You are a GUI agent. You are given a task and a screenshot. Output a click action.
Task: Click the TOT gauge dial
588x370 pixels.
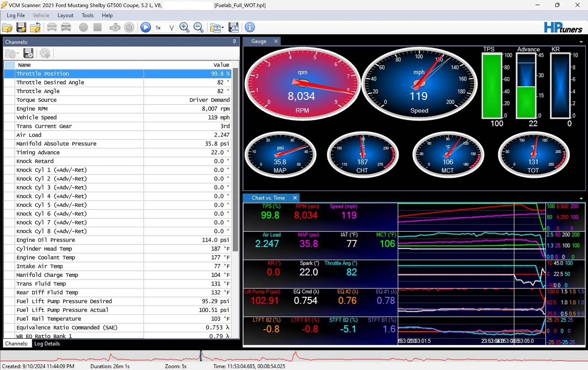pos(534,155)
